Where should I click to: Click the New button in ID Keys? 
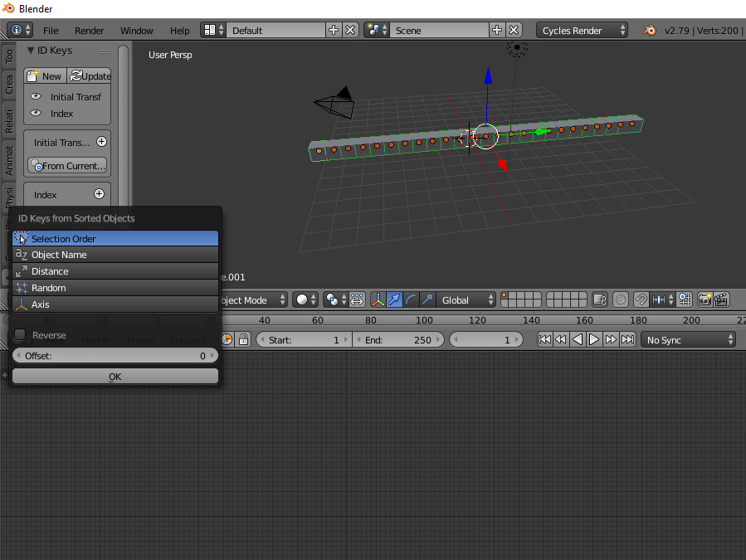point(45,75)
